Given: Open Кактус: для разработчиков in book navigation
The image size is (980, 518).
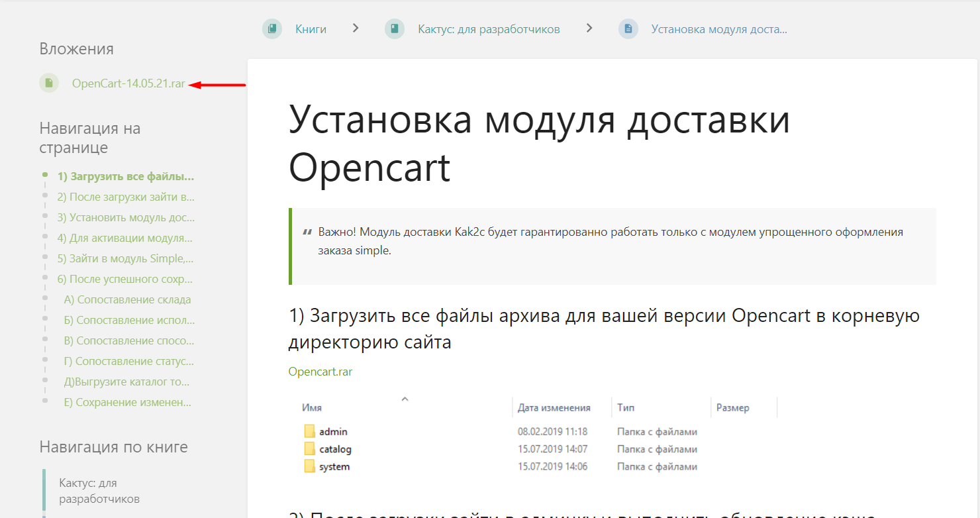Looking at the screenshot, I should [x=99, y=491].
